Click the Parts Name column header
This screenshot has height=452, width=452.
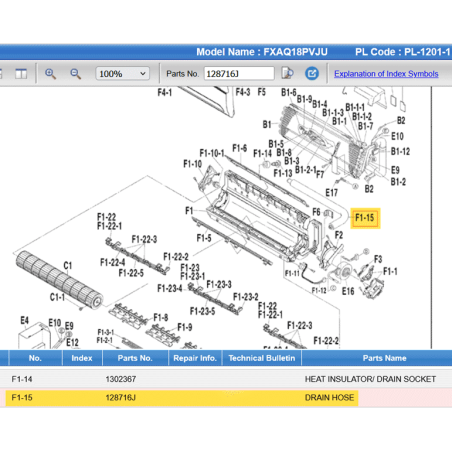[384, 358]
